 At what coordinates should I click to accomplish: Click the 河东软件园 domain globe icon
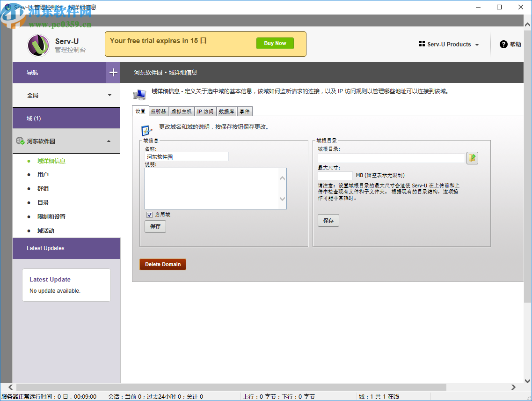point(20,141)
